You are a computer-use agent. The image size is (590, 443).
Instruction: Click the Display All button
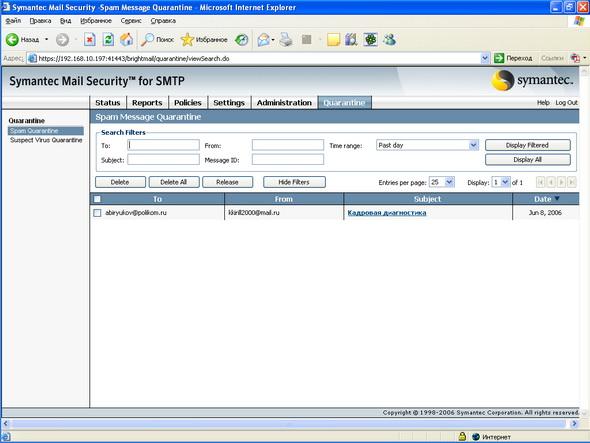(x=528, y=160)
